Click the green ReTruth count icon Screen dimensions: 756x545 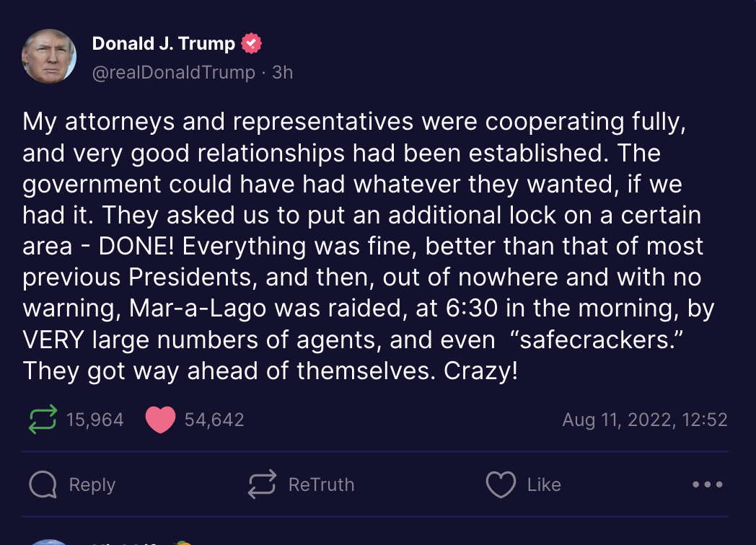(x=43, y=420)
